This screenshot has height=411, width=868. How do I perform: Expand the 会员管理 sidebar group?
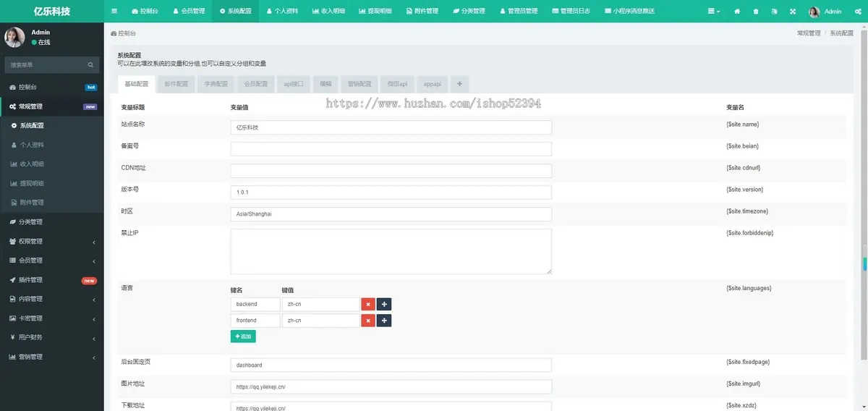pyautogui.click(x=52, y=260)
